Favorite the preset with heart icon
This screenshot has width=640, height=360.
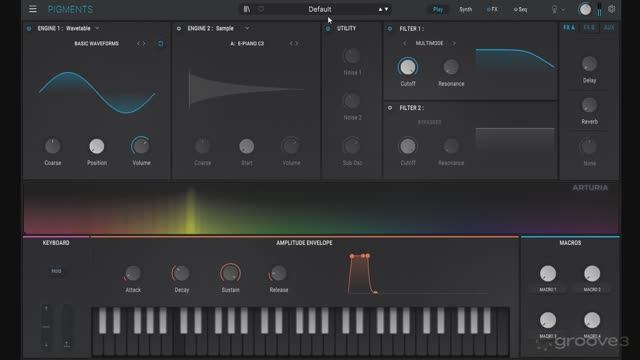tap(260, 9)
